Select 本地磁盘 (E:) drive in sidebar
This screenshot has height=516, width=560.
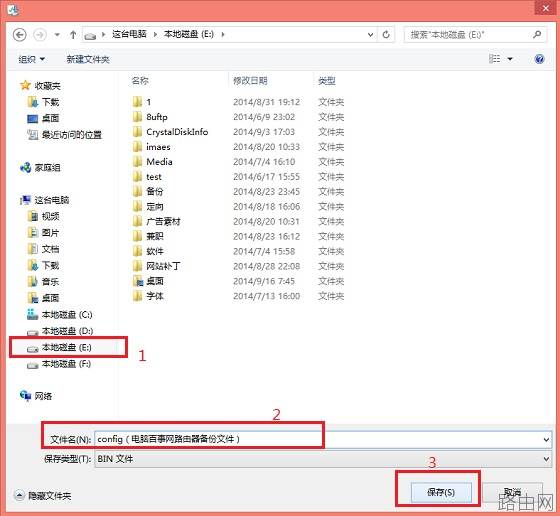[x=67, y=347]
